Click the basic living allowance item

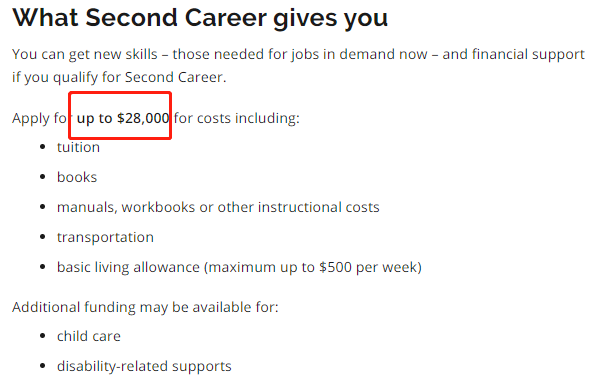pos(239,267)
